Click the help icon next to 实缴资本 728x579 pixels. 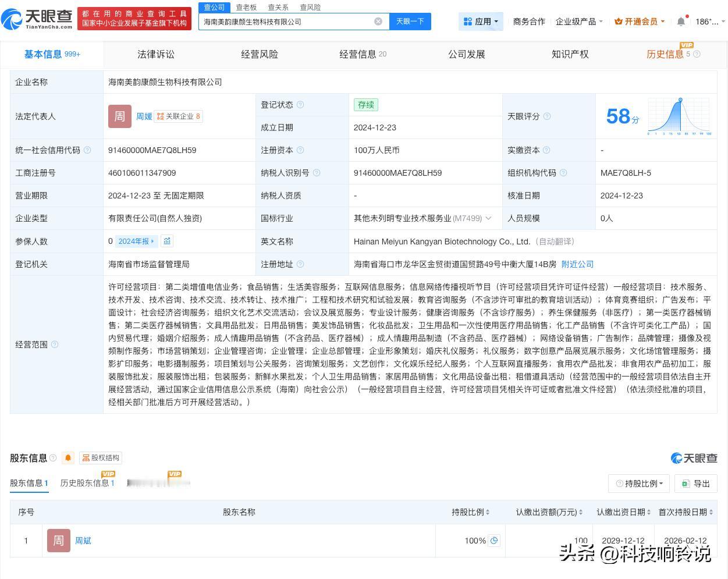[x=546, y=150]
